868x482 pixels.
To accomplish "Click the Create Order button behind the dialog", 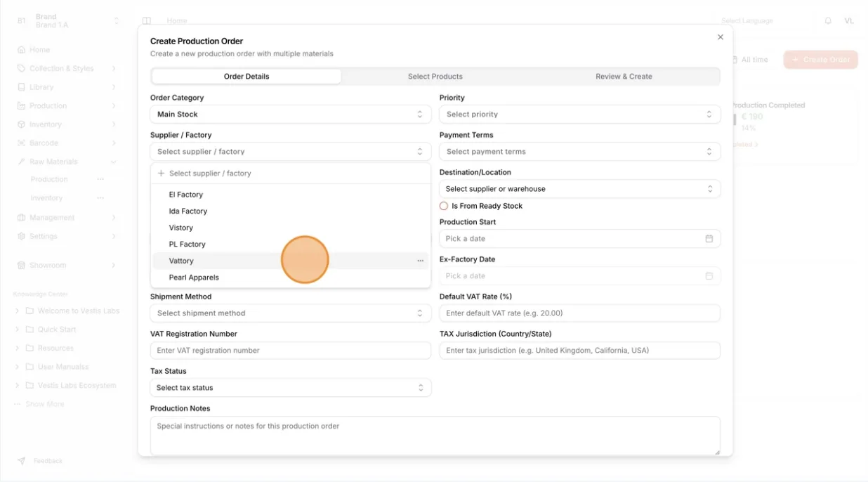I will [x=820, y=60].
